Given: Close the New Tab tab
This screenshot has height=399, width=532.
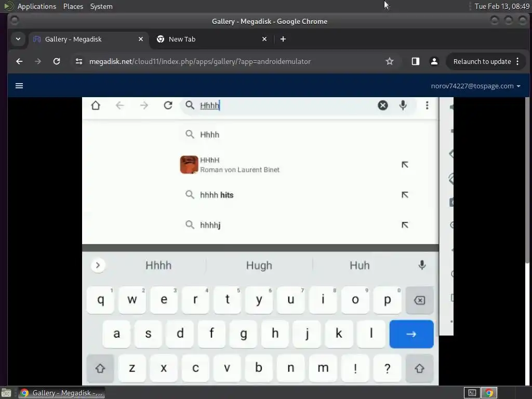Looking at the screenshot, I should (264, 39).
